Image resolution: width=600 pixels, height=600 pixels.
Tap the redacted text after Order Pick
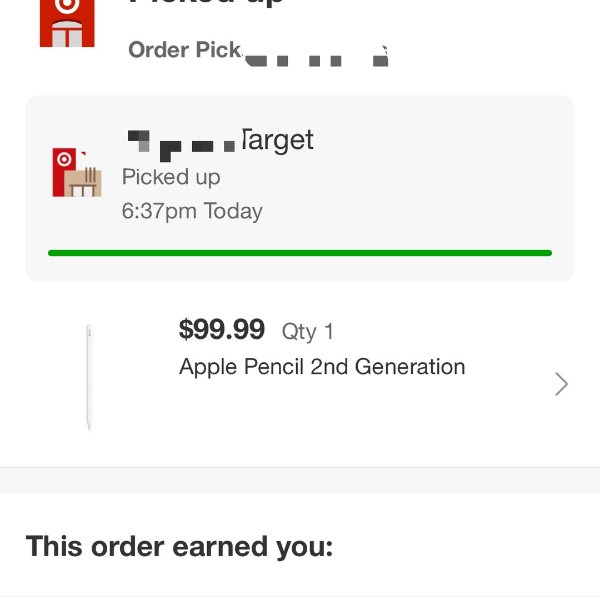point(316,57)
